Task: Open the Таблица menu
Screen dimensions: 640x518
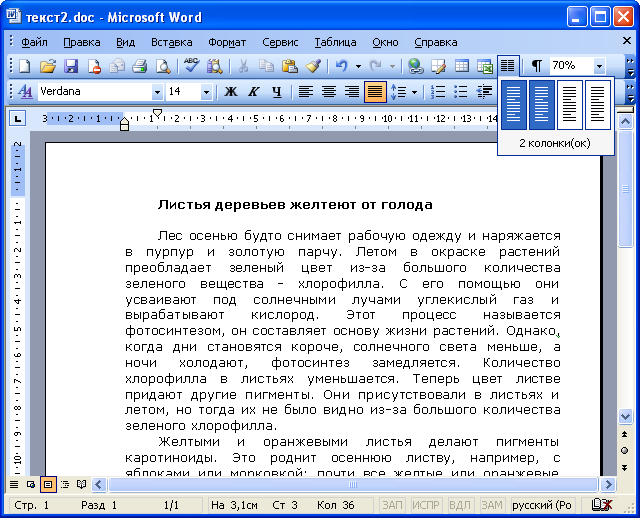Action: (x=335, y=42)
